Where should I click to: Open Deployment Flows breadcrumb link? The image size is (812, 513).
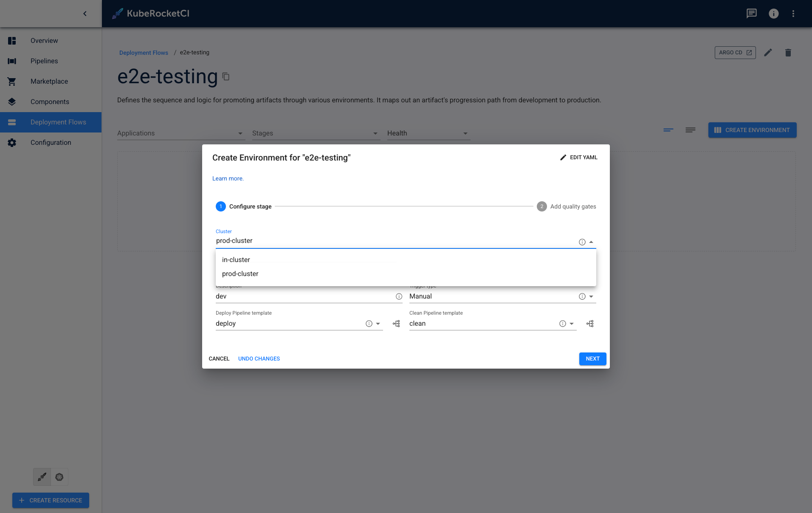[x=144, y=53]
